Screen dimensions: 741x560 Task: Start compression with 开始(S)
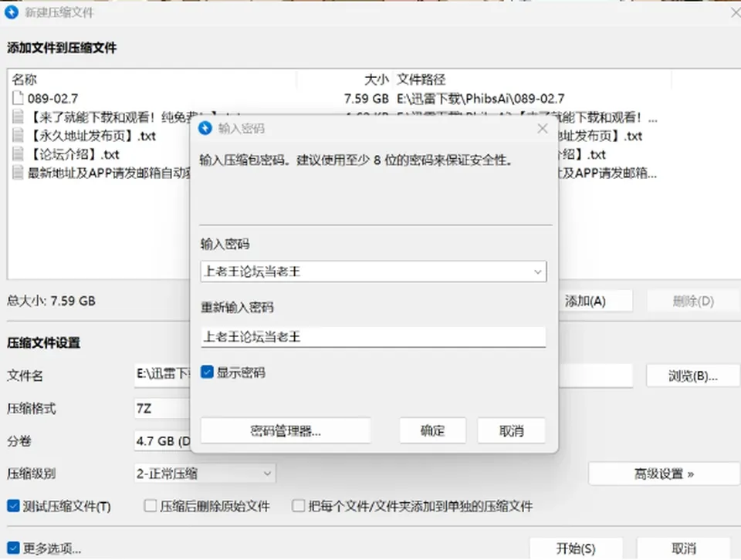tap(576, 548)
